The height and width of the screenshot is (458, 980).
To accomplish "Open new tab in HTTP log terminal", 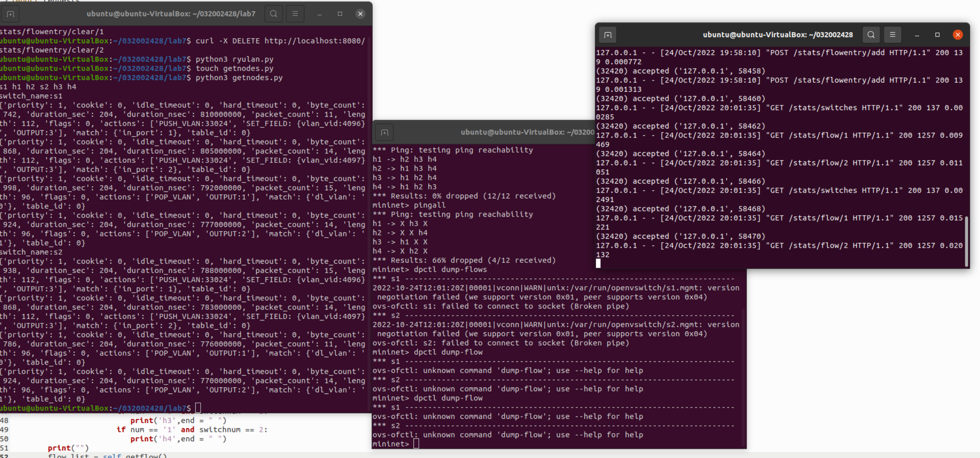I will point(608,35).
